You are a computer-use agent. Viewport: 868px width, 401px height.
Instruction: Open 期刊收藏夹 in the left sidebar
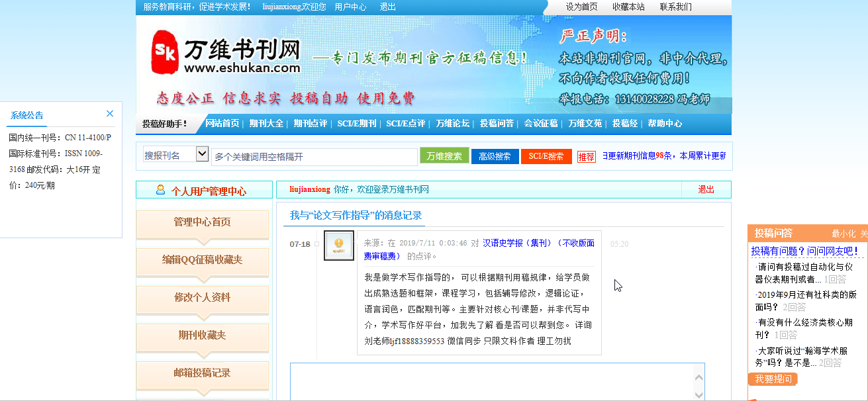pos(202,335)
